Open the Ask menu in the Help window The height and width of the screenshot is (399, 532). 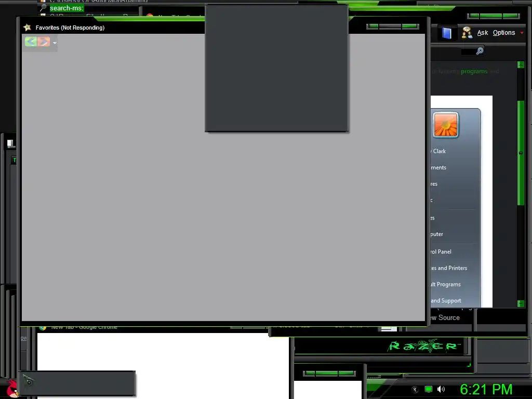pyautogui.click(x=483, y=33)
